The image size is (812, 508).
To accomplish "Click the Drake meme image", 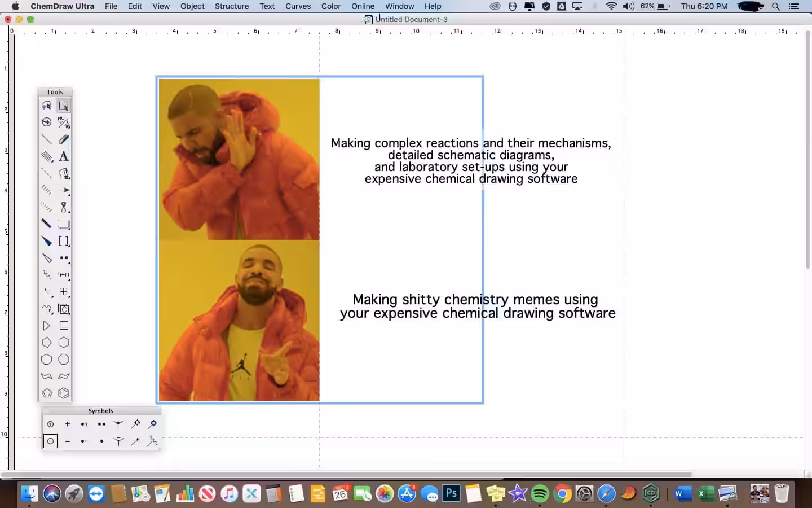I will click(x=239, y=240).
